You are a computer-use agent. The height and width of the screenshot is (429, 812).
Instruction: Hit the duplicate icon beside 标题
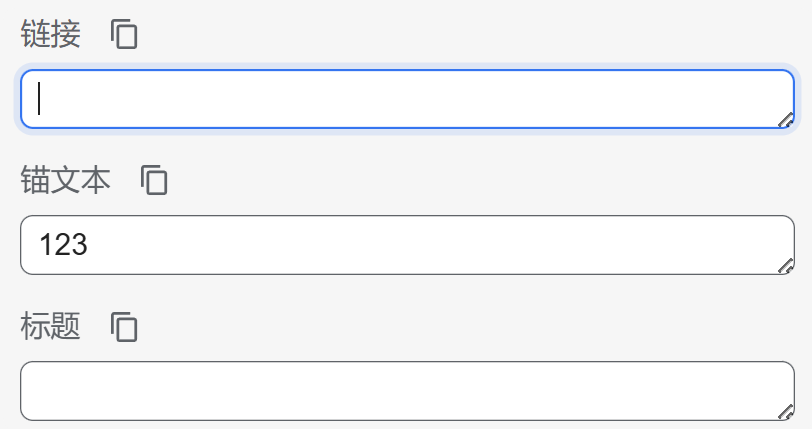pyautogui.click(x=124, y=327)
